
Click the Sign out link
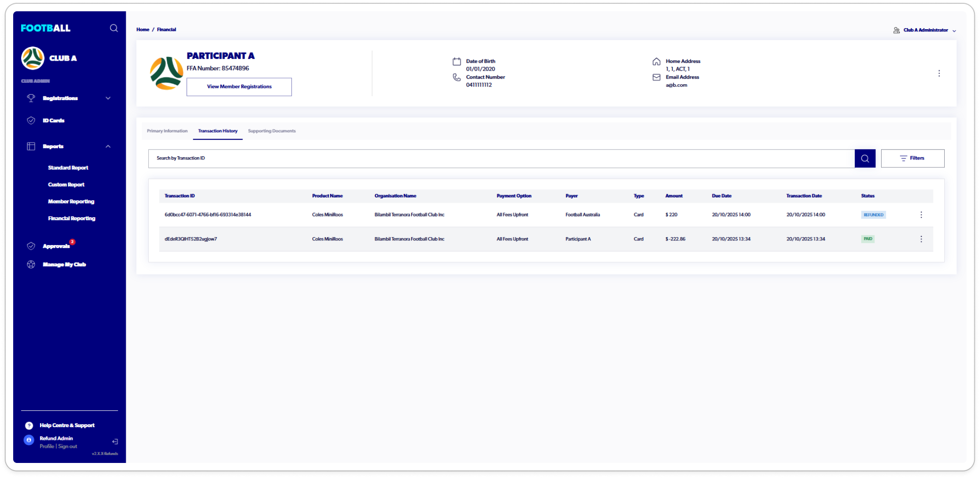(67, 446)
